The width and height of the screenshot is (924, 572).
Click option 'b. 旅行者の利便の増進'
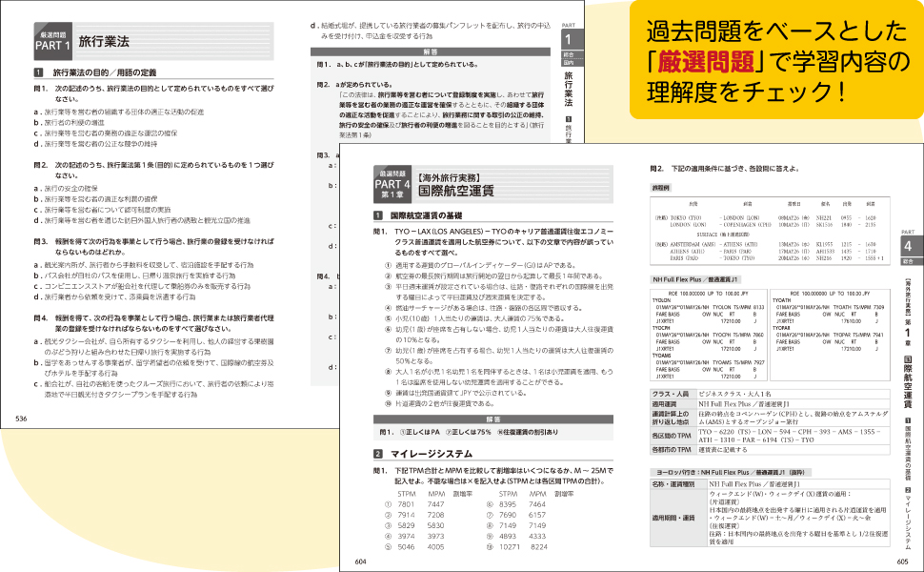tap(69, 122)
